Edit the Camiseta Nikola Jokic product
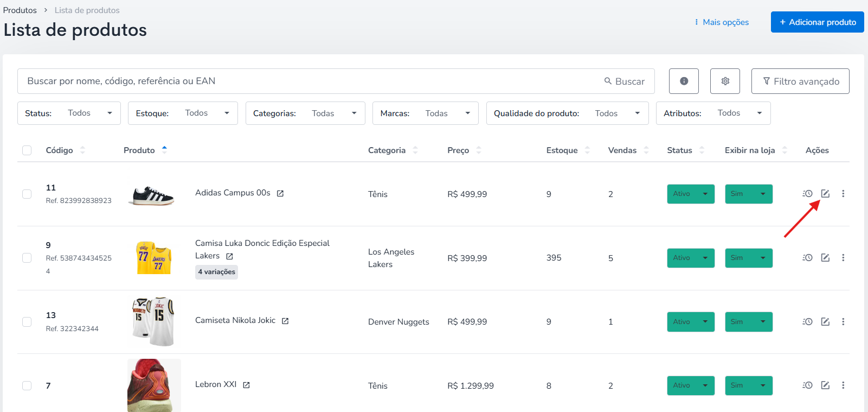 click(825, 322)
